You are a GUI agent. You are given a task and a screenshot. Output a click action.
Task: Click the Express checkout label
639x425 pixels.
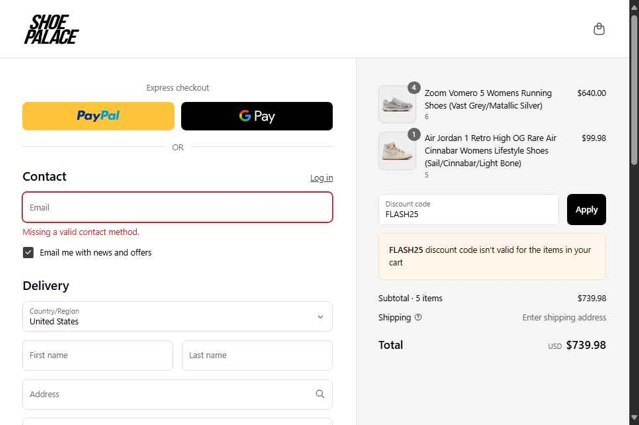pos(178,88)
